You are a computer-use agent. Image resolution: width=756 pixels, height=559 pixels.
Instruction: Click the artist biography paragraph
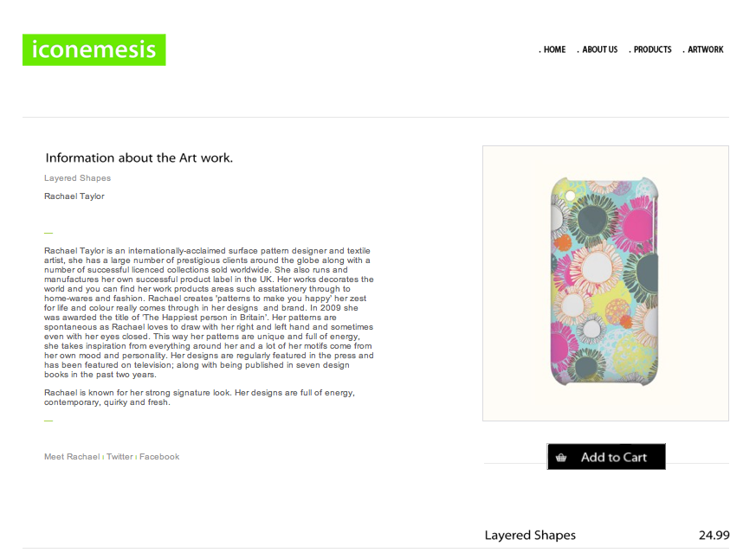209,312
